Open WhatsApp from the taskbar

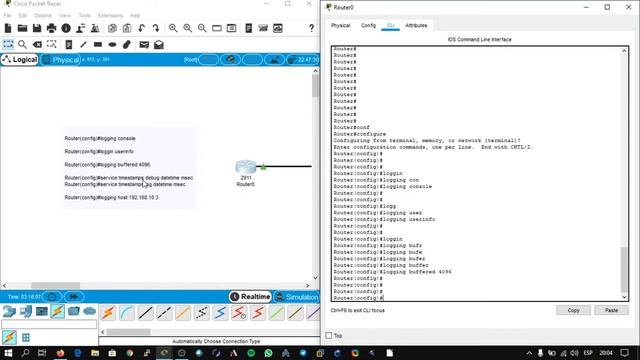tap(268, 353)
